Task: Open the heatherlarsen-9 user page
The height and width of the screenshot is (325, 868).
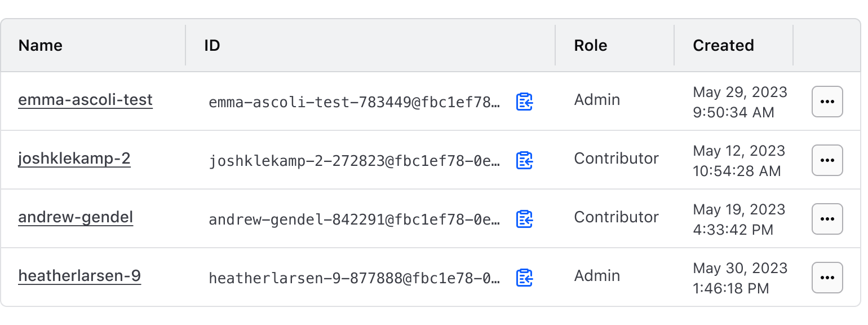Action: click(79, 276)
